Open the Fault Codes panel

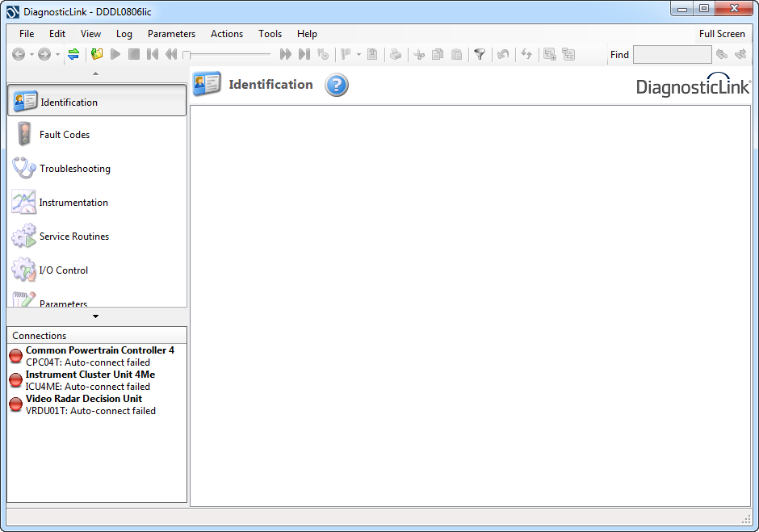[x=65, y=135]
